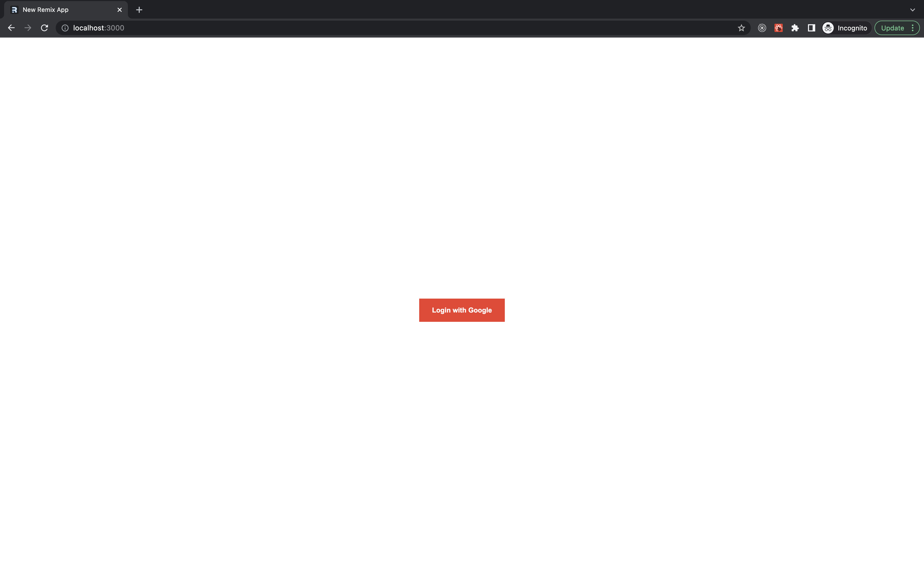Open a new browser tab

(139, 9)
